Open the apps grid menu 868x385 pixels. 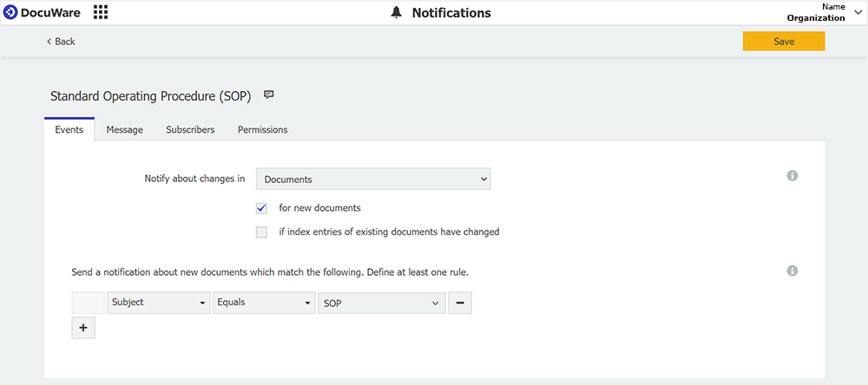101,12
